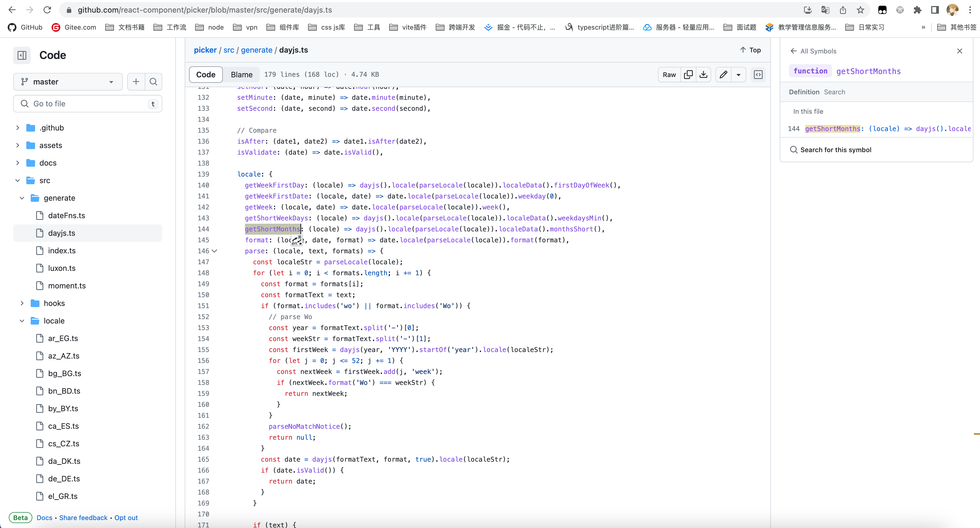Add a new file via the plus icon

coord(135,81)
